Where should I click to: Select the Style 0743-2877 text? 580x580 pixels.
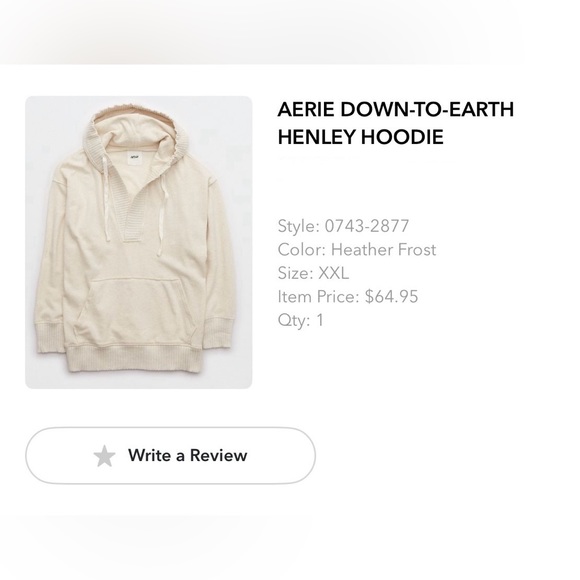[x=343, y=226]
